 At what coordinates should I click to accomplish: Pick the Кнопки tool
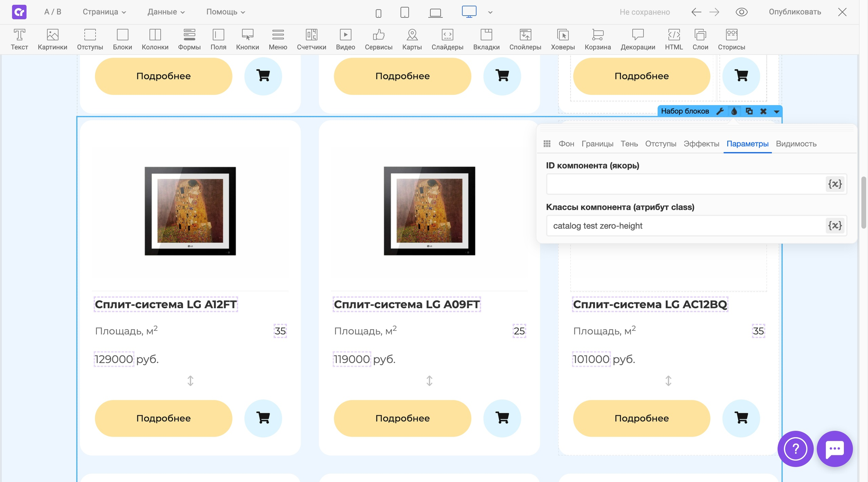click(x=248, y=39)
